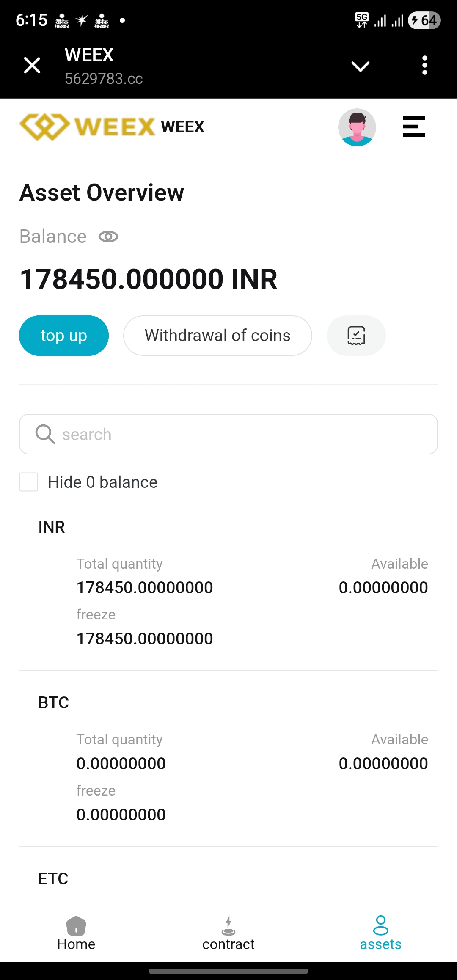Tap the 5629783.cc site address
The height and width of the screenshot is (980, 457).
click(104, 79)
